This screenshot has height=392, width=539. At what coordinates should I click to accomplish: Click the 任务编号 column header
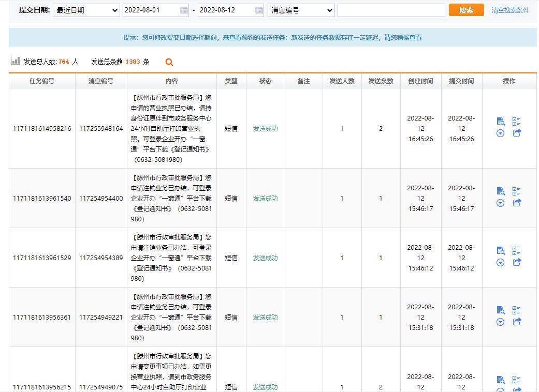pos(42,81)
